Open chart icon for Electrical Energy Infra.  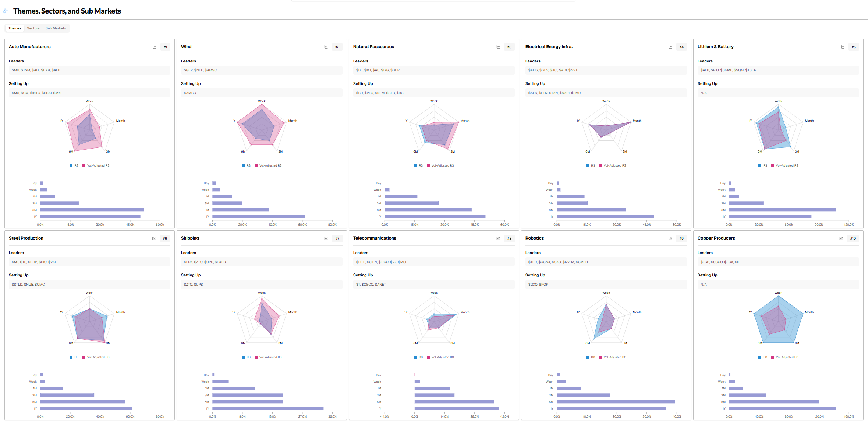[670, 47]
